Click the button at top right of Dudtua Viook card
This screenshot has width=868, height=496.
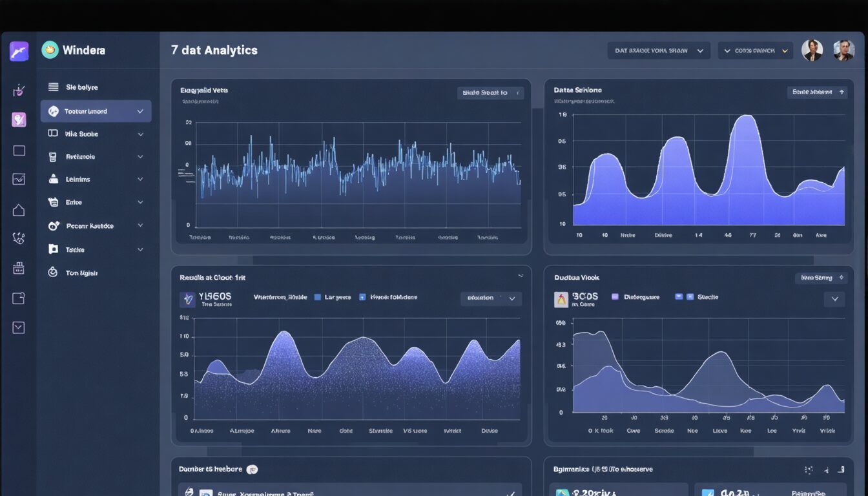(821, 278)
